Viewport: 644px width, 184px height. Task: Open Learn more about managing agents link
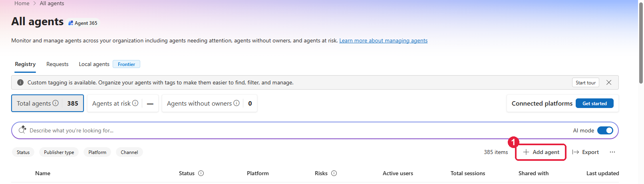coord(384,40)
